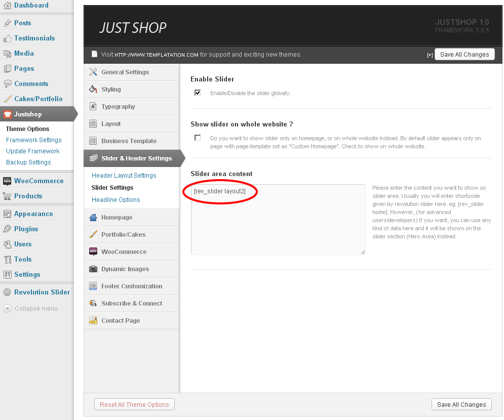The image size is (504, 420).
Task: Open Headline Options submenu item
Action: (115, 200)
